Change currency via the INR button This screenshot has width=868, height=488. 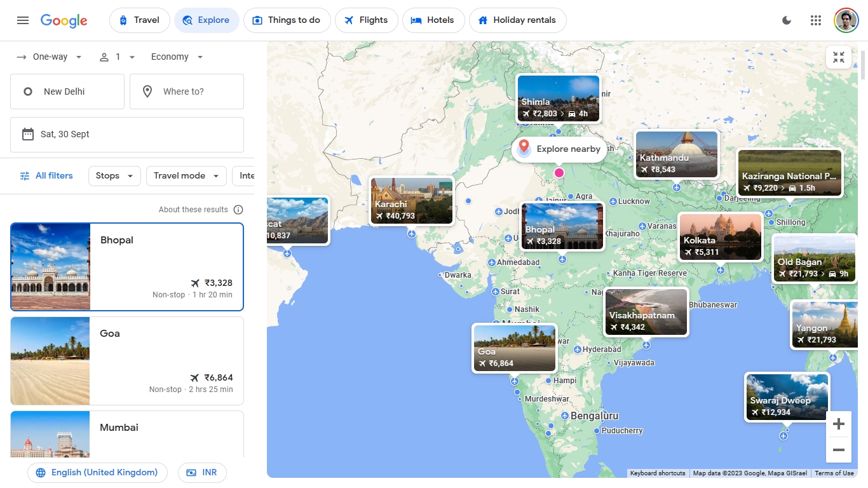point(202,472)
